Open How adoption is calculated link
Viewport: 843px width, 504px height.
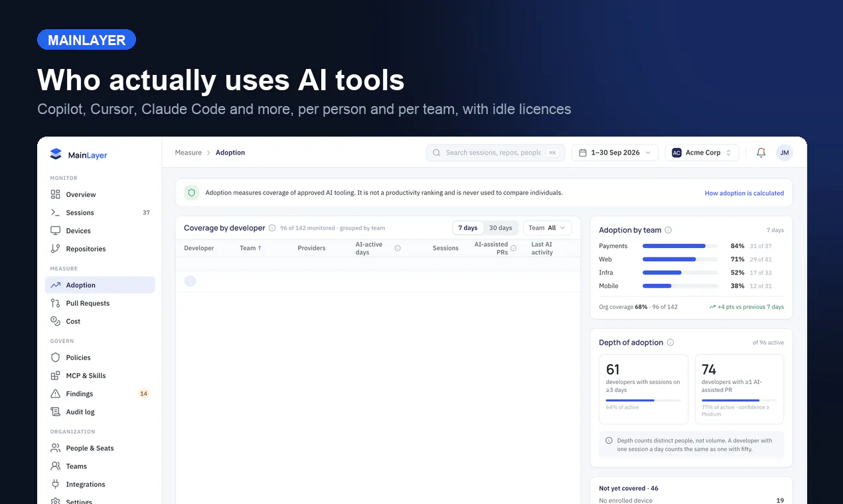pyautogui.click(x=744, y=193)
